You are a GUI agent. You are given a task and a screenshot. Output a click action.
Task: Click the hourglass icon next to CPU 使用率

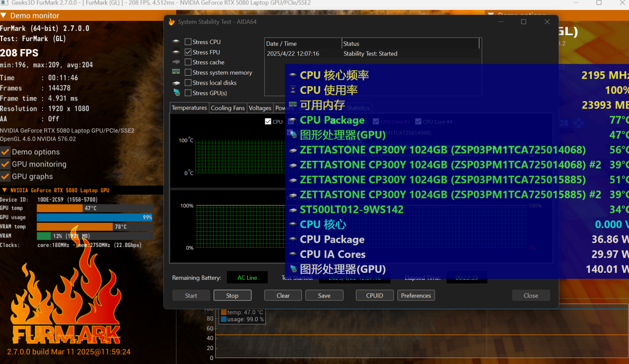292,90
